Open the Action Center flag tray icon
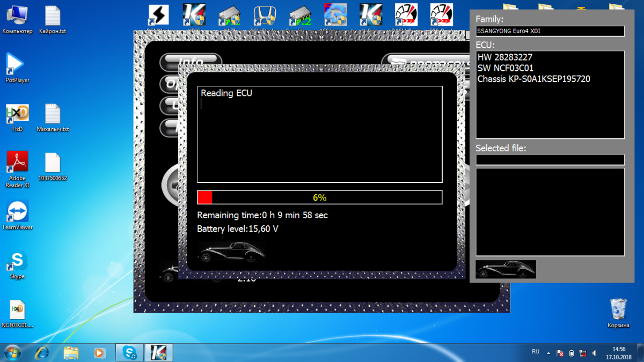Image resolution: width=644 pixels, height=362 pixels. point(560,353)
